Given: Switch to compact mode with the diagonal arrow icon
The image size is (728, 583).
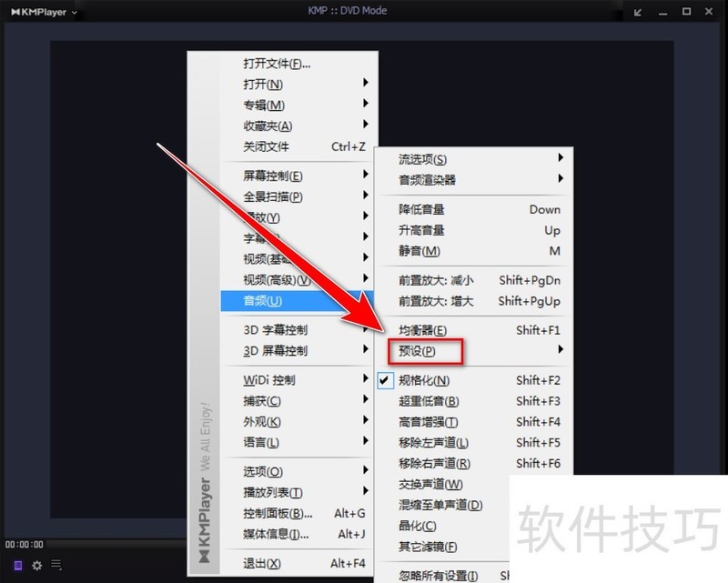Looking at the screenshot, I should coord(639,12).
